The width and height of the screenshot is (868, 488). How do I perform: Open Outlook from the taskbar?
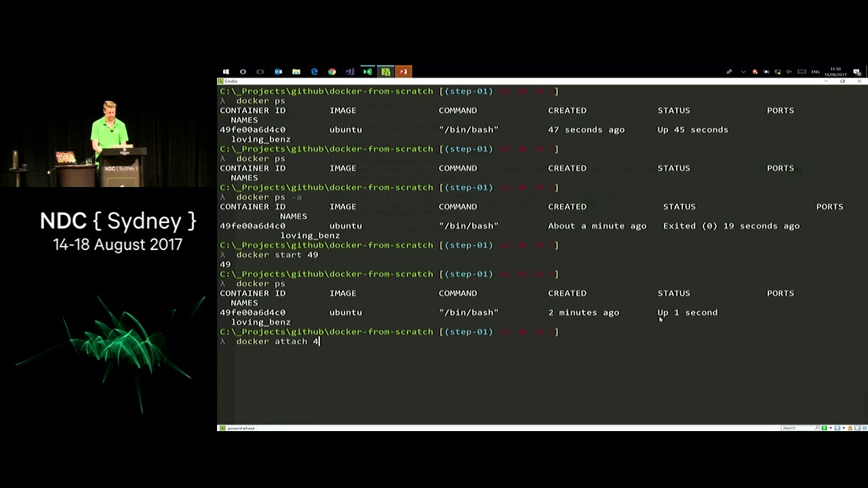click(278, 71)
